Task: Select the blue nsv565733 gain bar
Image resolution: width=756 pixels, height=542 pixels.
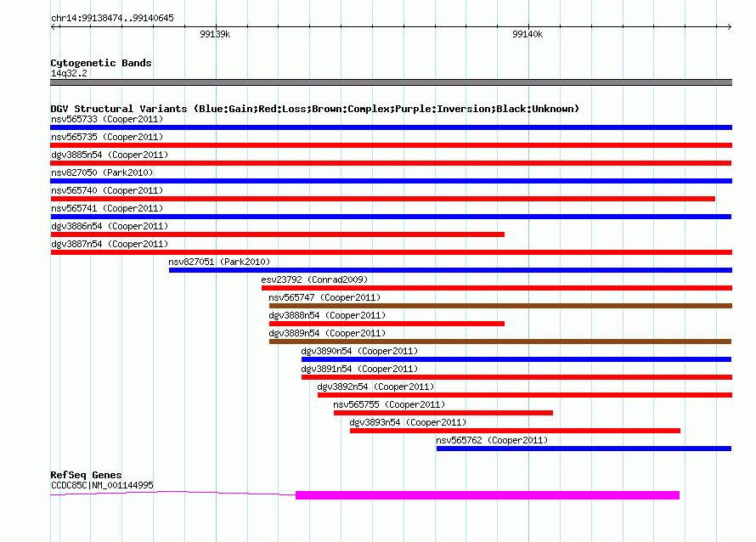Action: click(x=391, y=127)
